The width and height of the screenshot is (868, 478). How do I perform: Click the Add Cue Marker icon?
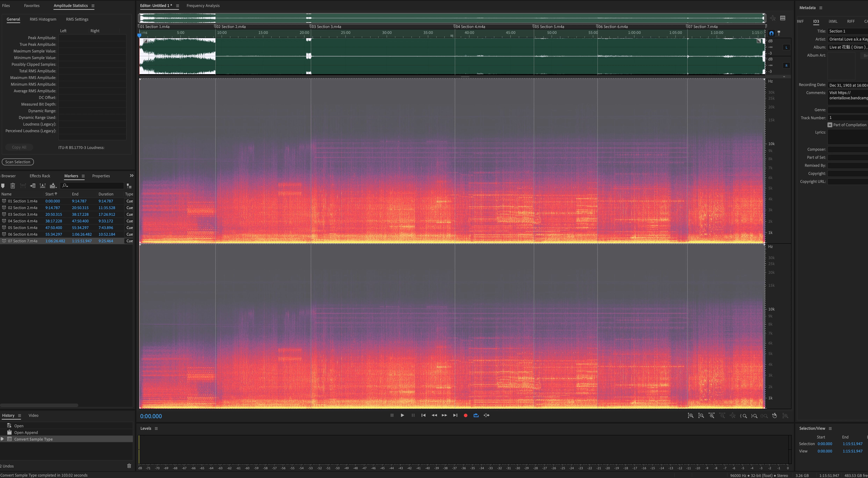[x=3, y=186]
